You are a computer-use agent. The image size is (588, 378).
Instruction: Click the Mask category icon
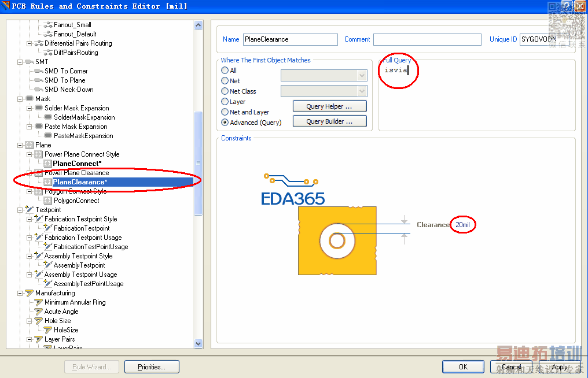pos(30,98)
